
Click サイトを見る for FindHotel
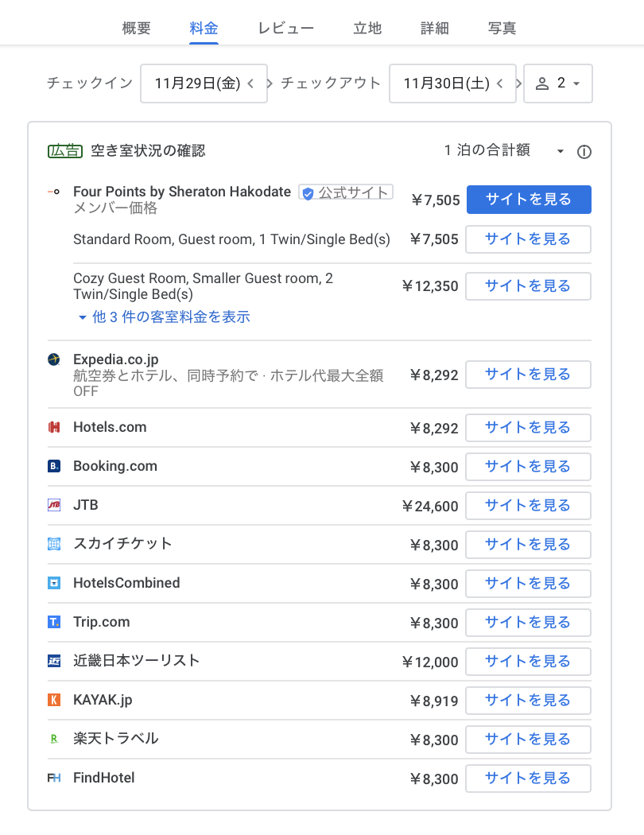[528, 779]
